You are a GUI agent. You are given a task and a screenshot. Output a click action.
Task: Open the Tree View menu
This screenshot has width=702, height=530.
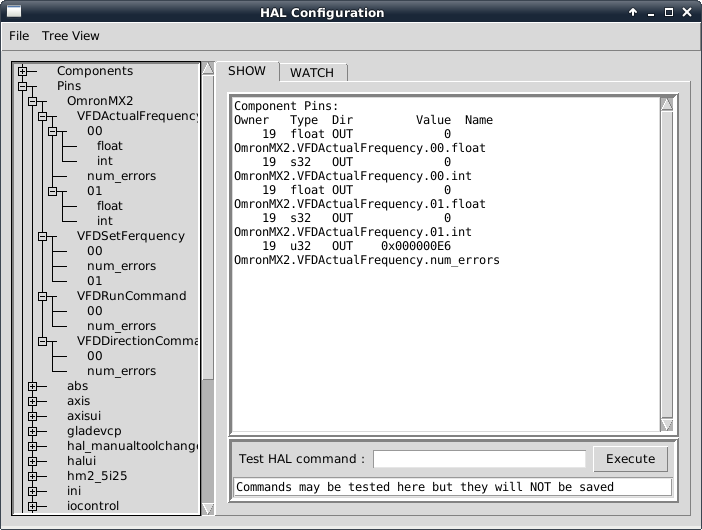click(x=71, y=36)
